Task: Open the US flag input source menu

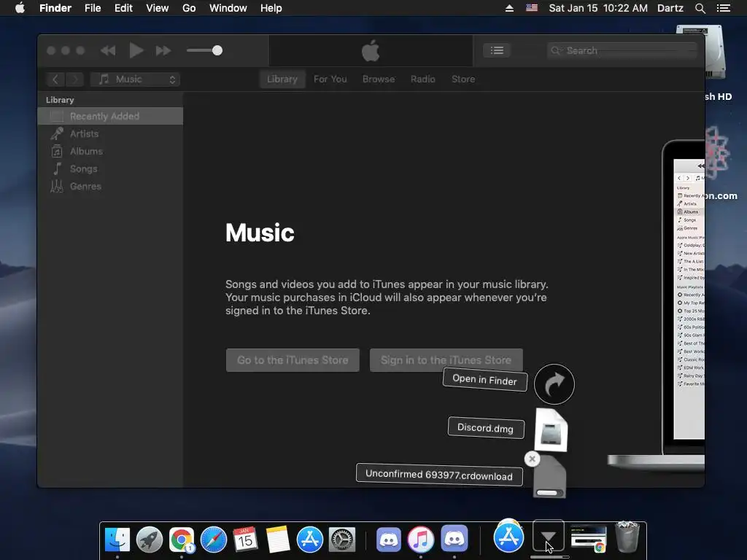Action: [532, 8]
